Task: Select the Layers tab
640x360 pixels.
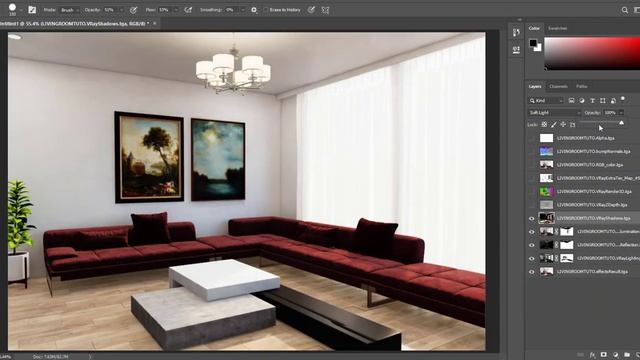Action: pyautogui.click(x=535, y=87)
